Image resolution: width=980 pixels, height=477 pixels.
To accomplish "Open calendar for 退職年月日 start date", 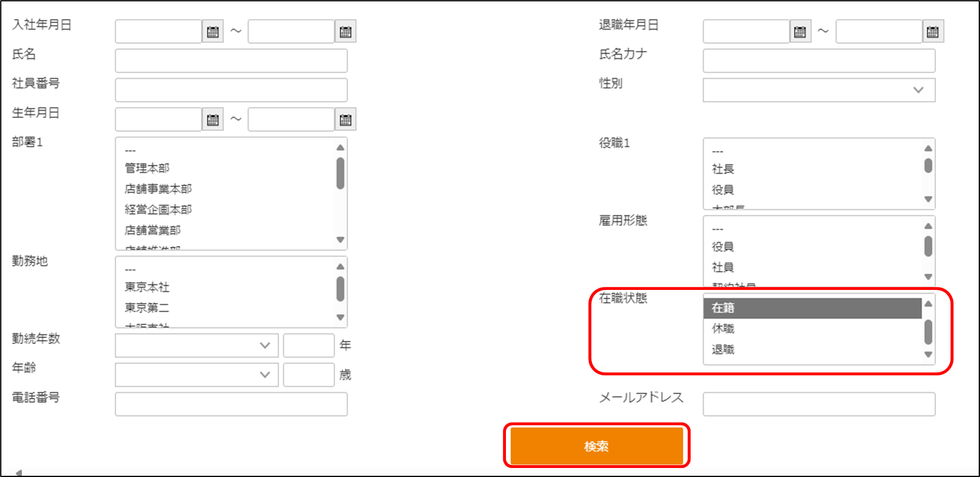I will pyautogui.click(x=800, y=32).
